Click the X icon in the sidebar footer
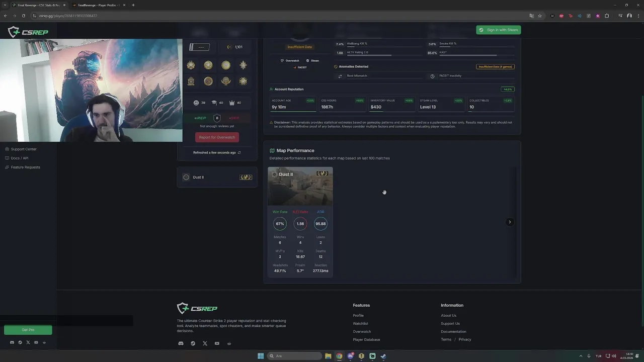This screenshot has height=362, width=644. (28, 342)
